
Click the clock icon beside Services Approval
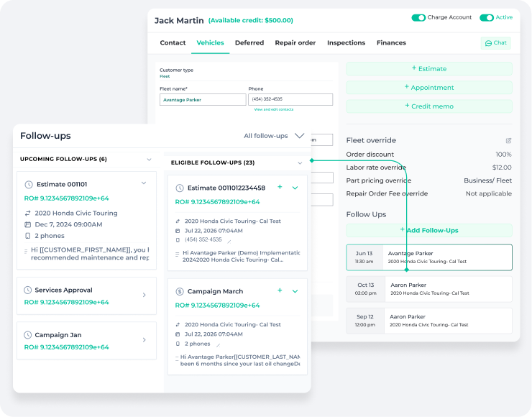pyautogui.click(x=27, y=290)
